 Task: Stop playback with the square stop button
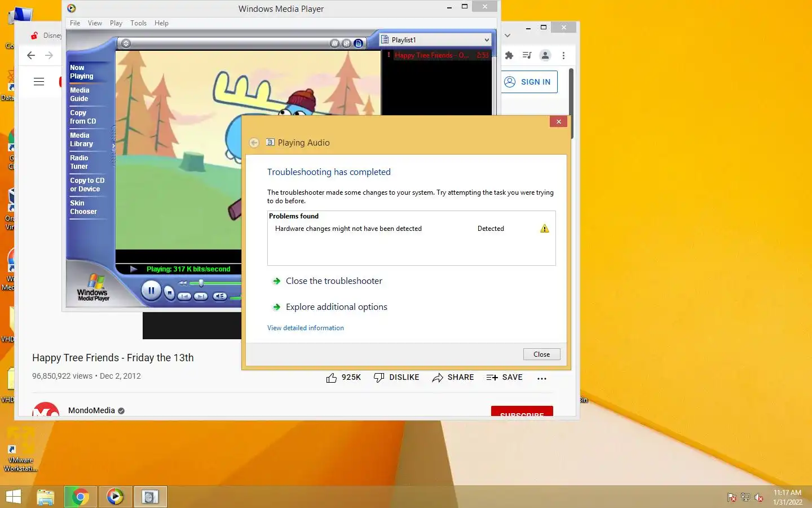coord(170,293)
